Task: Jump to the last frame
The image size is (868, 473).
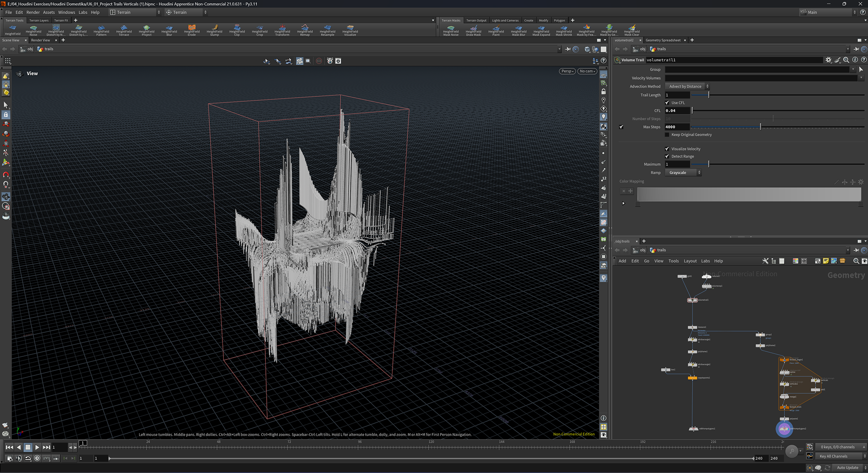Action: click(47, 447)
